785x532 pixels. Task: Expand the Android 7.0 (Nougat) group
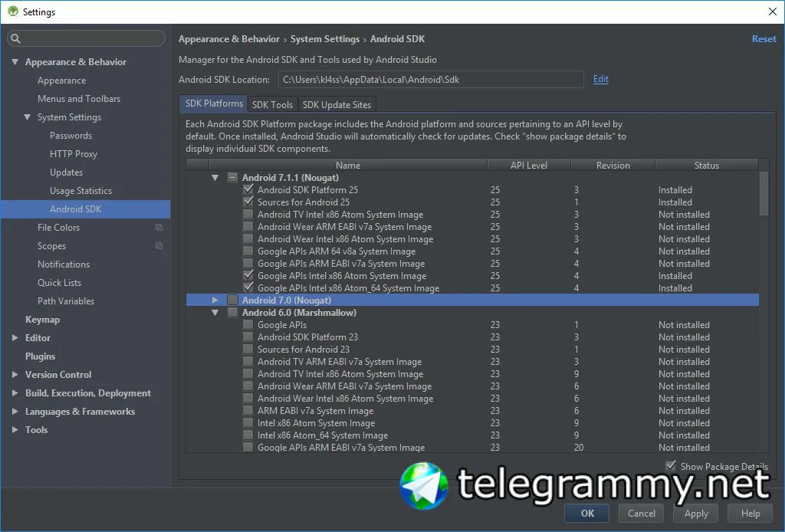(215, 300)
